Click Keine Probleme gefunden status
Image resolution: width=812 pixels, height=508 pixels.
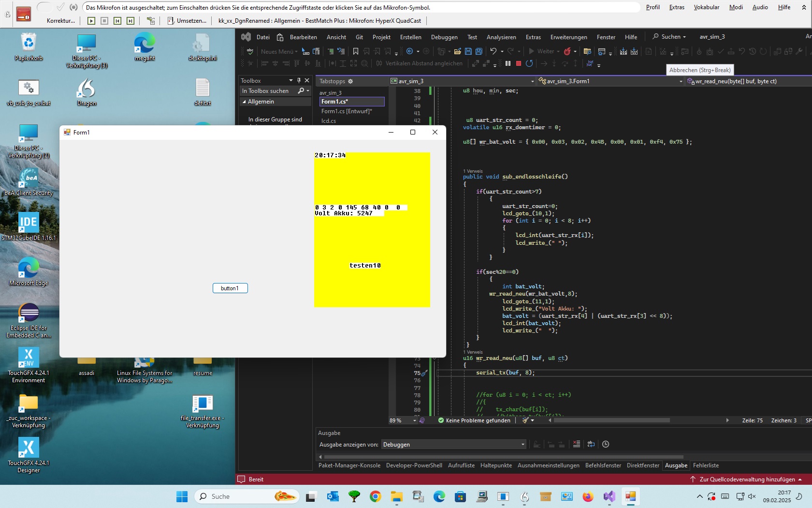coord(474,420)
